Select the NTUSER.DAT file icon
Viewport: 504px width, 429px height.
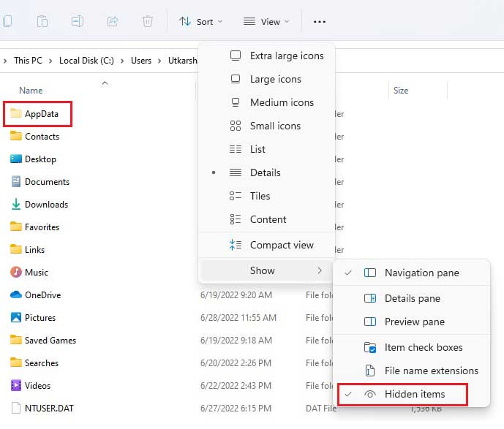pos(16,408)
